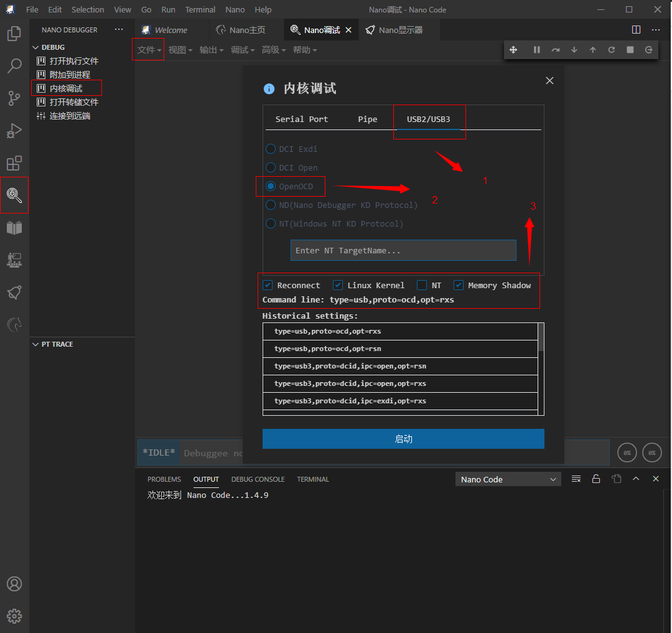This screenshot has width=672, height=633.
Task: Open the Source Control view
Action: (14, 98)
